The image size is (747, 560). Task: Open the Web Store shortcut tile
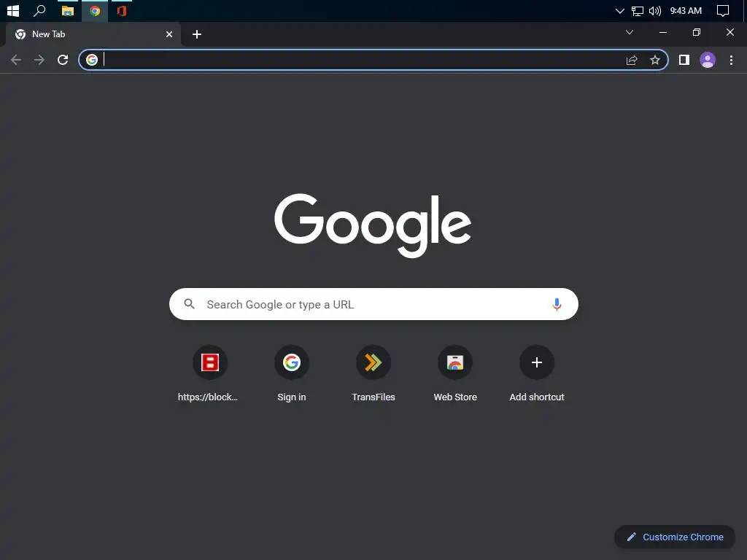[455, 373]
